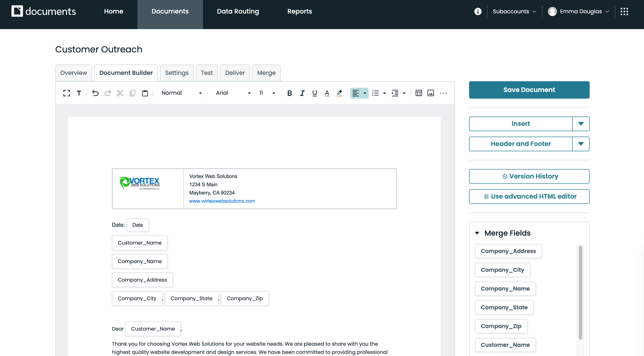This screenshot has width=644, height=356.
Task: Open the Reports menu item
Action: point(299,11)
